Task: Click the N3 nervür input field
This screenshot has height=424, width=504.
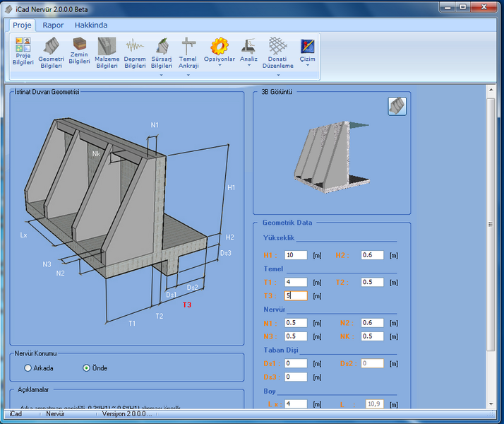Action: tap(296, 336)
